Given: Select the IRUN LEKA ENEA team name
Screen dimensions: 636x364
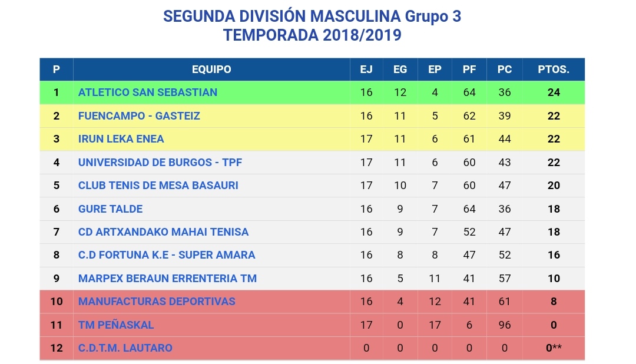Looking at the screenshot, I should click(121, 139).
